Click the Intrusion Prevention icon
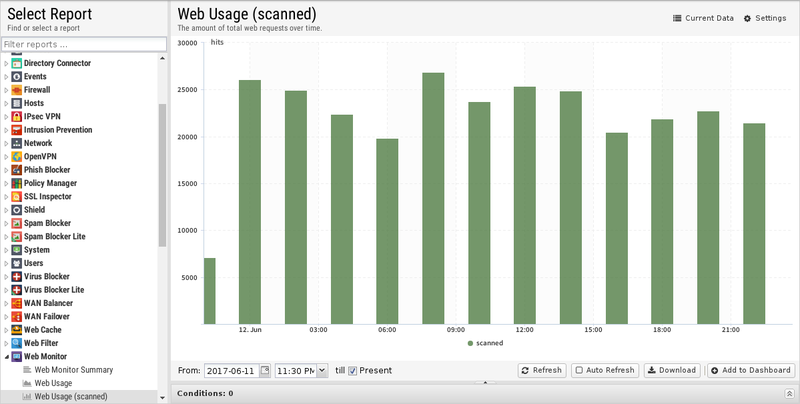Viewport: 800px width, 404px height. pyautogui.click(x=16, y=130)
